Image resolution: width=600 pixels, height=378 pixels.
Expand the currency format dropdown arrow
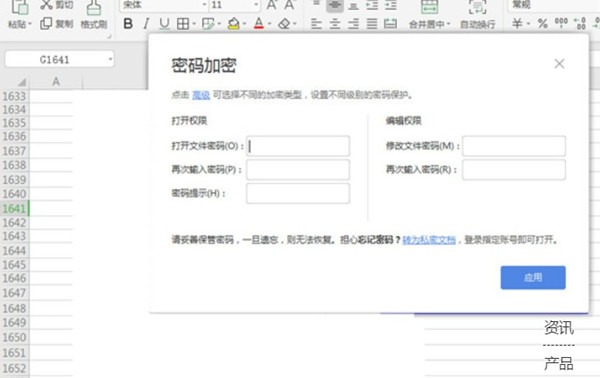pos(528,24)
